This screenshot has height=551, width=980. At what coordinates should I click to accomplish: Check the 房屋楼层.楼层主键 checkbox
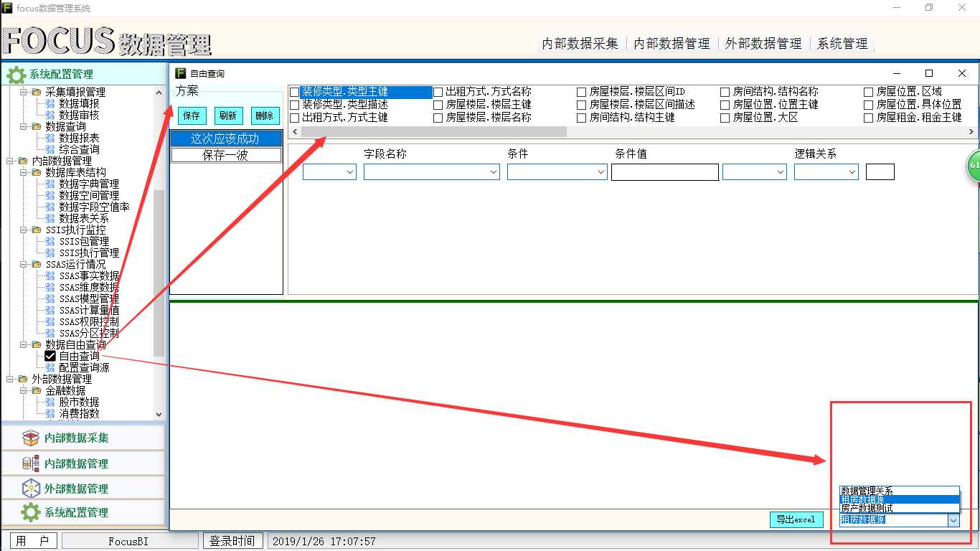click(438, 105)
